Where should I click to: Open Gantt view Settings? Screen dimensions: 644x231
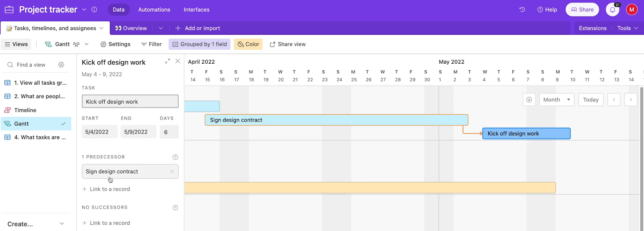(x=115, y=44)
